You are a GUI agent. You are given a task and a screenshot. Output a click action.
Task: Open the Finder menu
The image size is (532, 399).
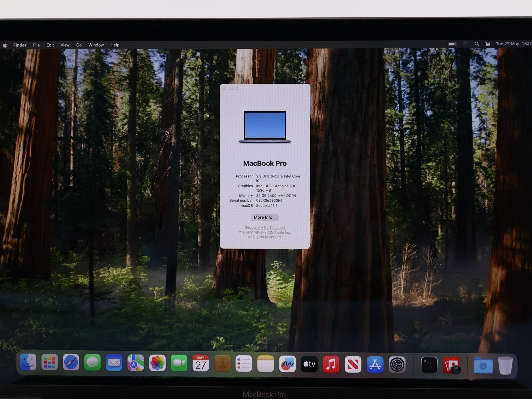tap(20, 45)
